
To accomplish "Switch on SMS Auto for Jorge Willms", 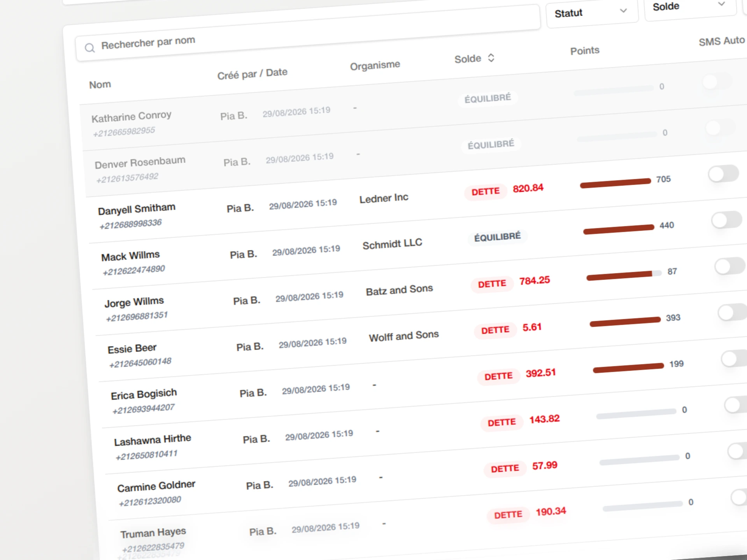I will [x=730, y=266].
